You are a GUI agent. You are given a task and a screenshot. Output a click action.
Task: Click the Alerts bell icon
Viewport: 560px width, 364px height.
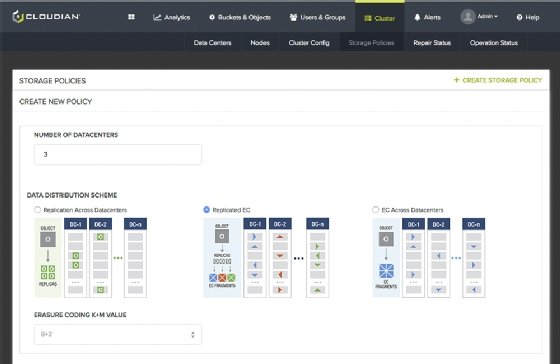click(x=417, y=17)
